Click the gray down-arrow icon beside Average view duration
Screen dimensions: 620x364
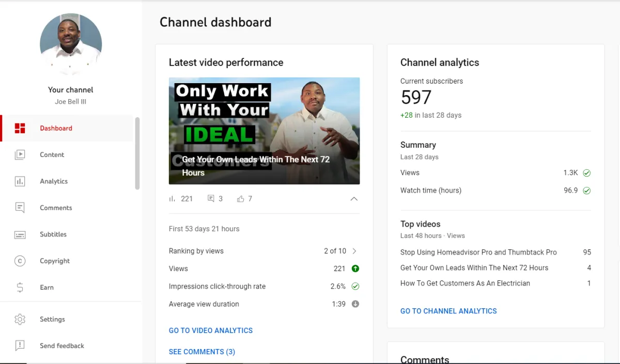pos(355,304)
